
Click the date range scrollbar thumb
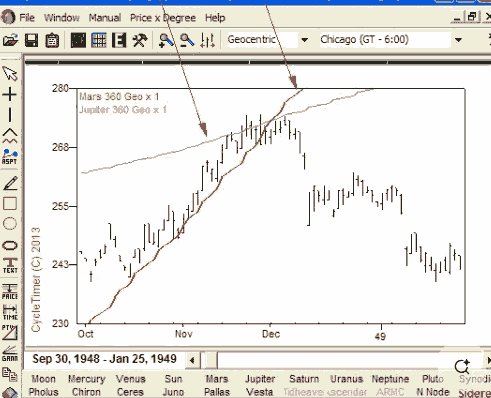click(x=209, y=360)
